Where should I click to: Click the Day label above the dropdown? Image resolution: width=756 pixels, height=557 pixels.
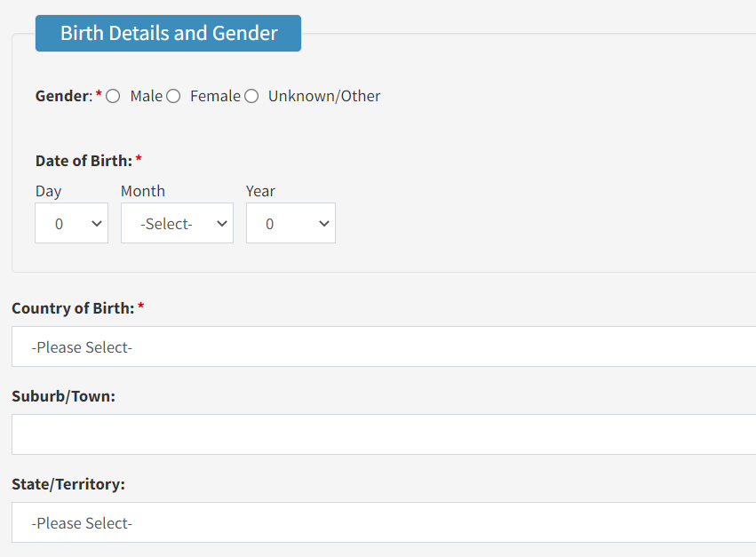point(48,192)
